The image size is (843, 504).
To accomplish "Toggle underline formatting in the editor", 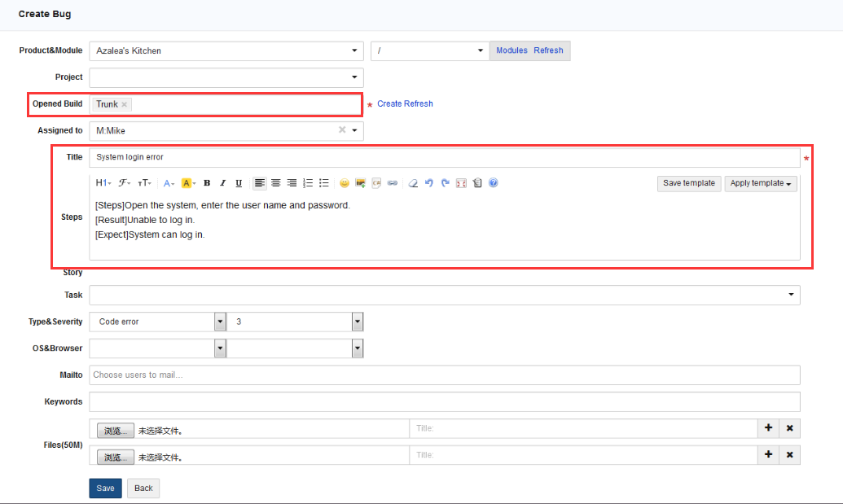I will coord(239,183).
